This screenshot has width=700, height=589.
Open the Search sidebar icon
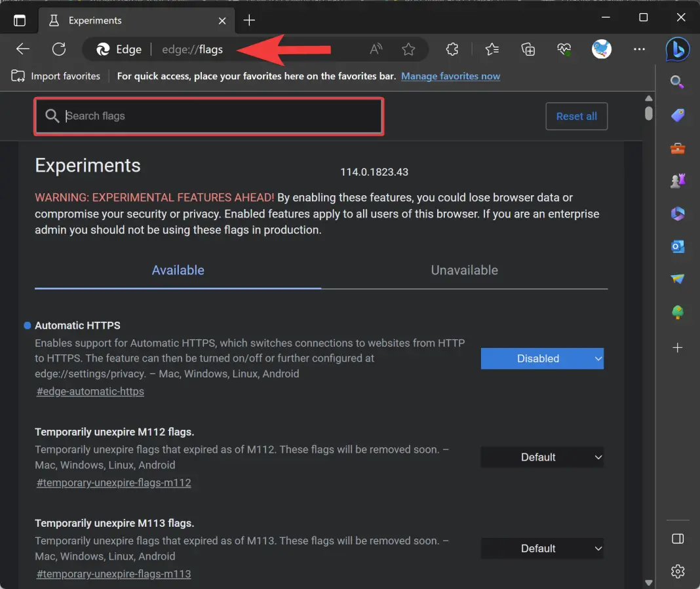678,82
